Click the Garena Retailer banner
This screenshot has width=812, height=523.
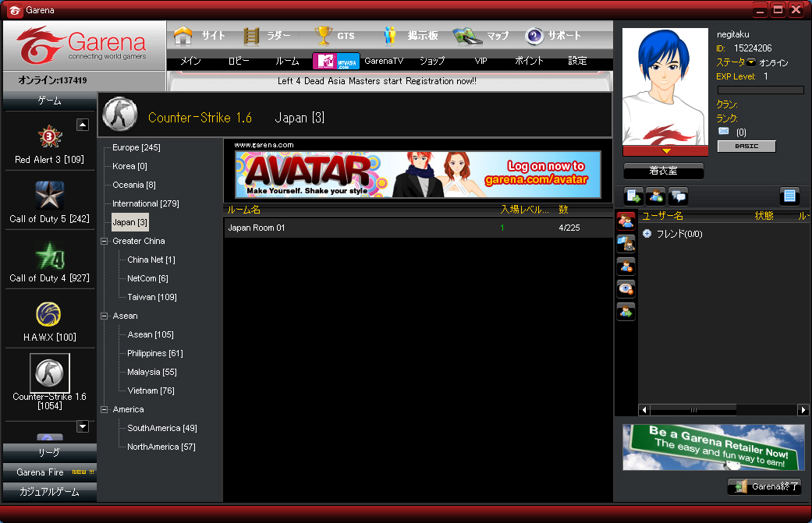click(x=714, y=447)
